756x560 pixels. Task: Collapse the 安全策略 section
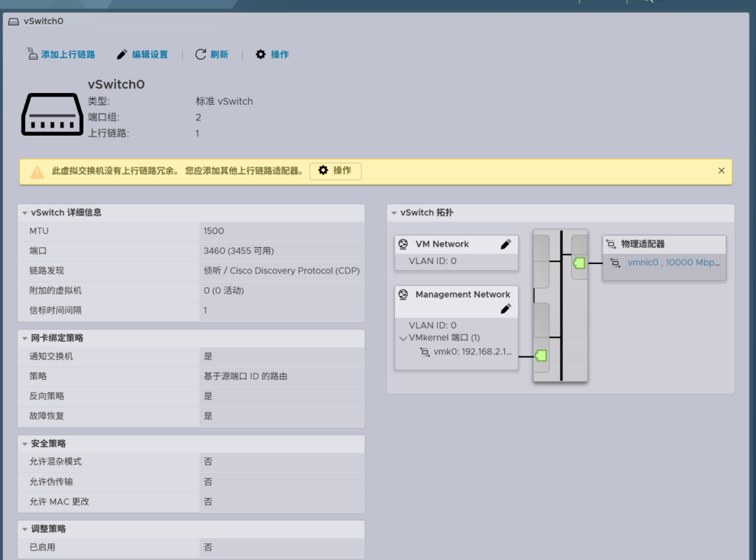click(25, 444)
